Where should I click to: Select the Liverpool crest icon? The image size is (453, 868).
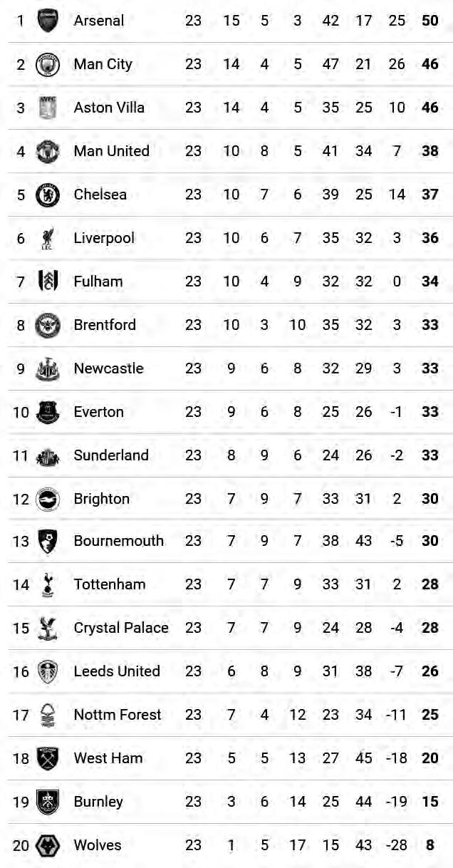point(48,238)
